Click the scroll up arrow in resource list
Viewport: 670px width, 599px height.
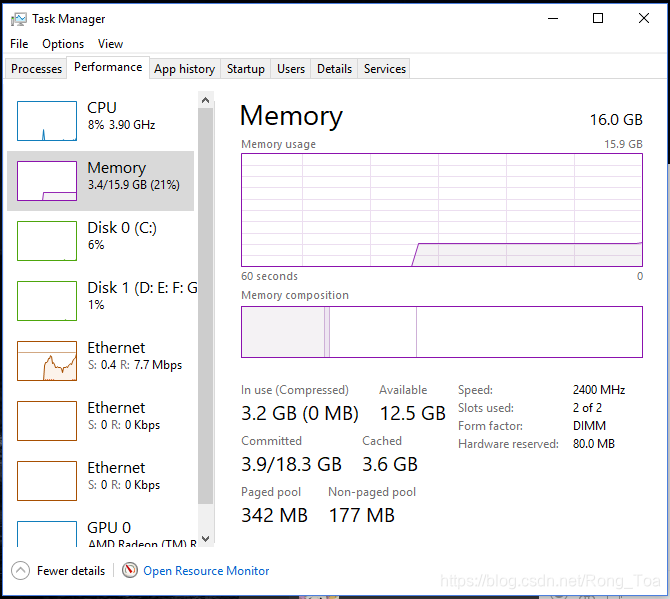pyautogui.click(x=206, y=100)
